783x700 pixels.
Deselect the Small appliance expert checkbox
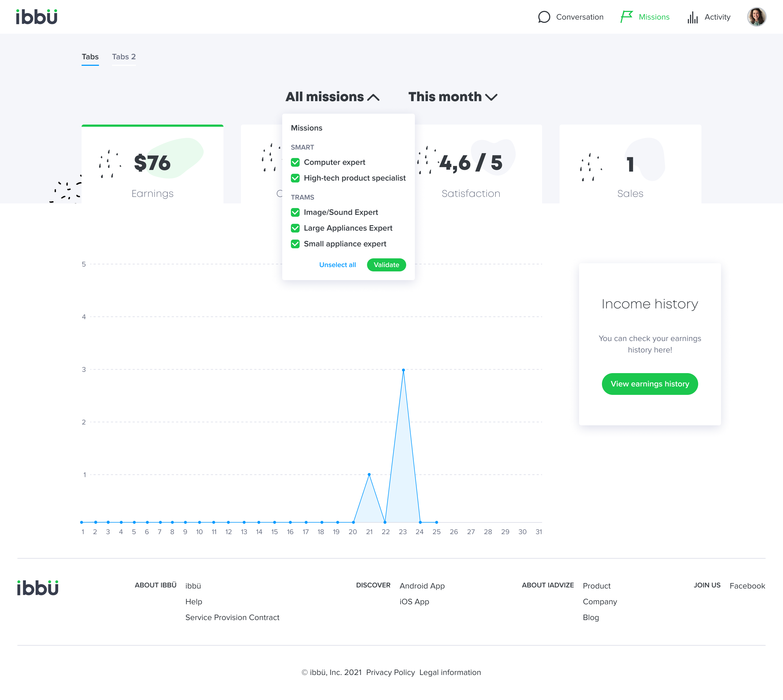point(295,244)
